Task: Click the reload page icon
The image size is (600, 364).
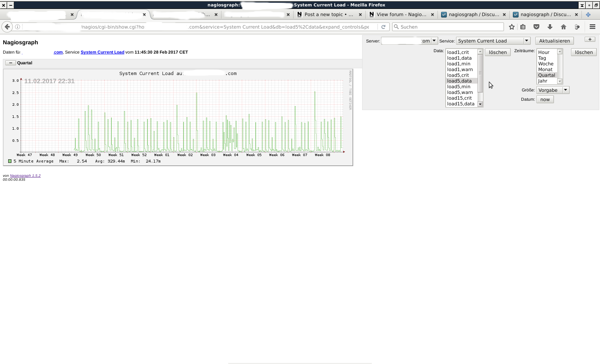Action: [383, 27]
